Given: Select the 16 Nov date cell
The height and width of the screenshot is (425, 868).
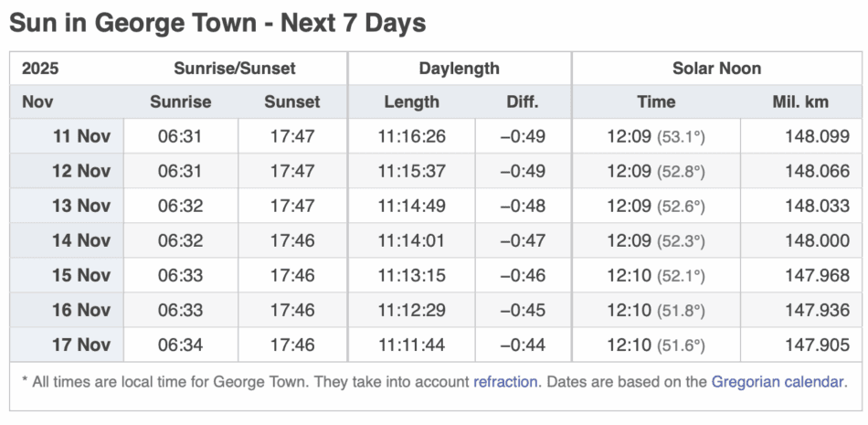Looking at the screenshot, I should point(80,310).
